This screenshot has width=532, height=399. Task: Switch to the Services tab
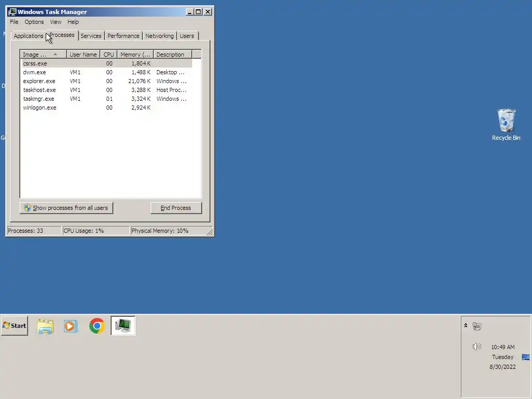(x=91, y=36)
